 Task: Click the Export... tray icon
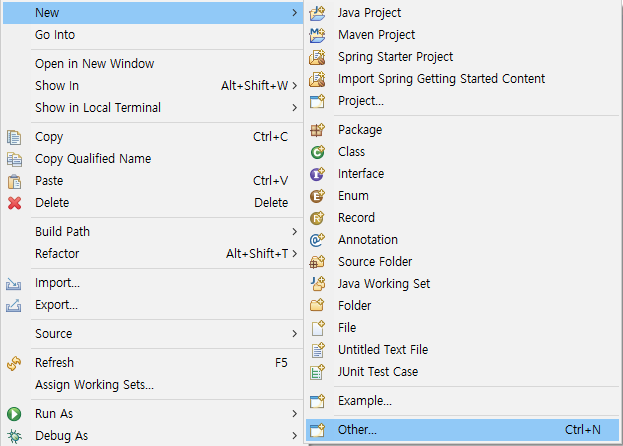tap(14, 305)
